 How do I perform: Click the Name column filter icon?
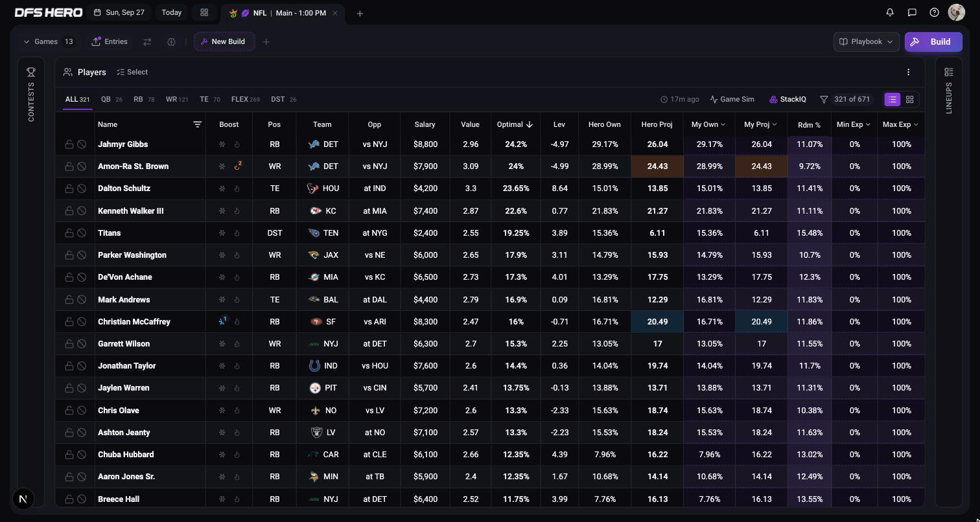click(x=197, y=124)
